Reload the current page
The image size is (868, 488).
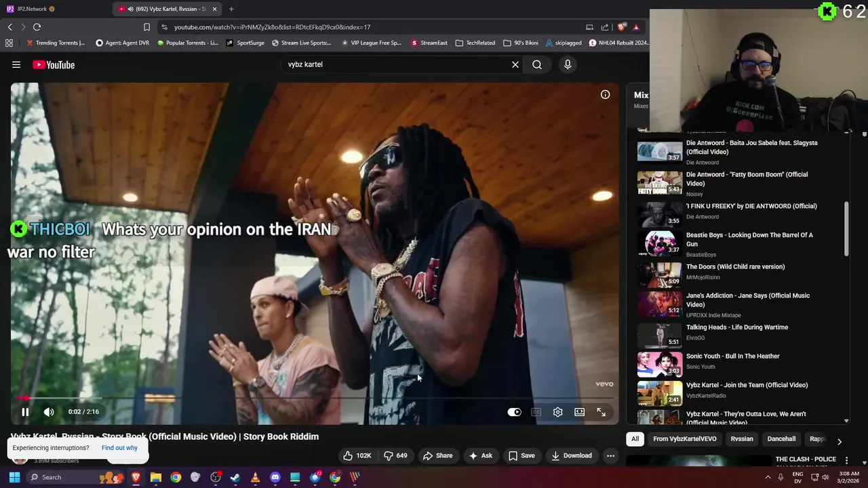pos(37,27)
